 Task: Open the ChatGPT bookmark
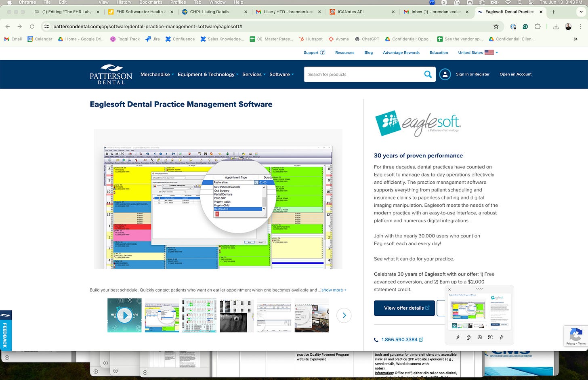[367, 39]
